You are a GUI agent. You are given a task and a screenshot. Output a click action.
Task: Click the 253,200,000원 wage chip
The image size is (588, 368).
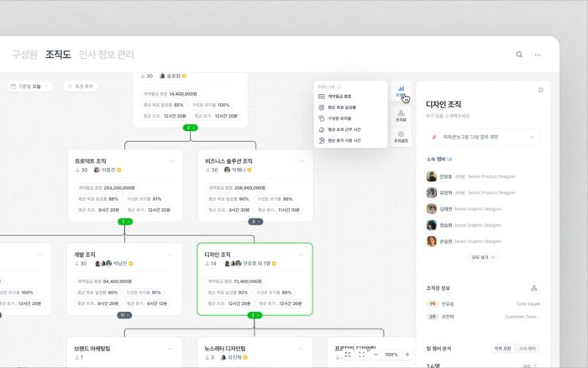pyautogui.click(x=106, y=187)
